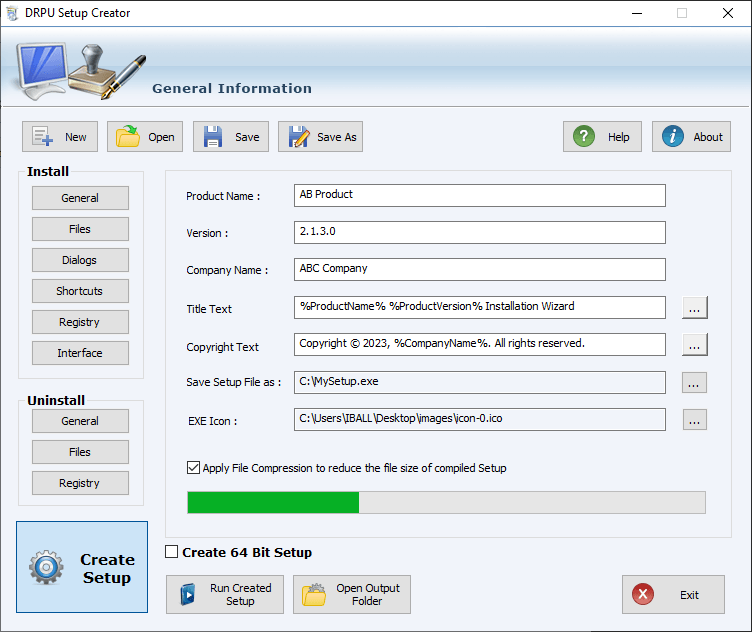Browse options for Title Text

click(694, 307)
